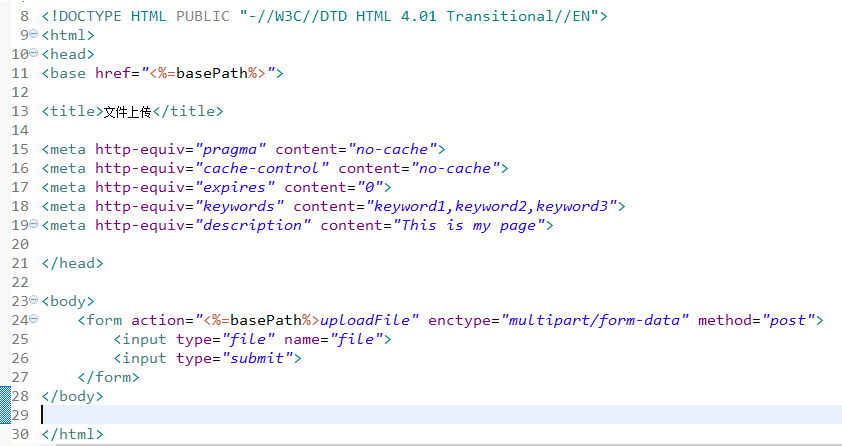The width and height of the screenshot is (842, 446).
Task: Click the "expires" attribute value
Action: pyautogui.click(x=235, y=187)
